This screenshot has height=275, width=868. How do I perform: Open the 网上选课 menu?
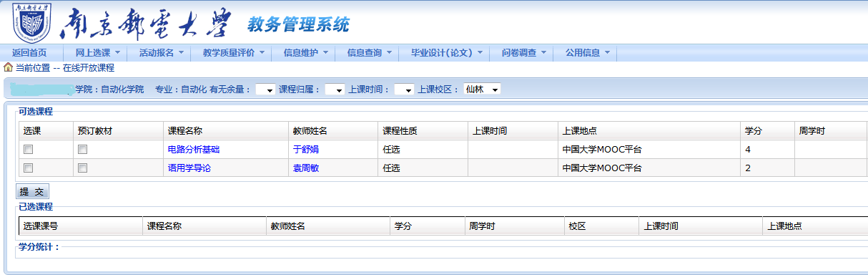(93, 52)
